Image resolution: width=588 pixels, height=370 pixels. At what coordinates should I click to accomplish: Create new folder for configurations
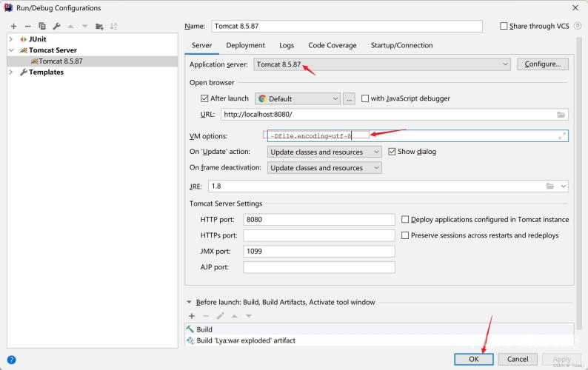point(99,26)
